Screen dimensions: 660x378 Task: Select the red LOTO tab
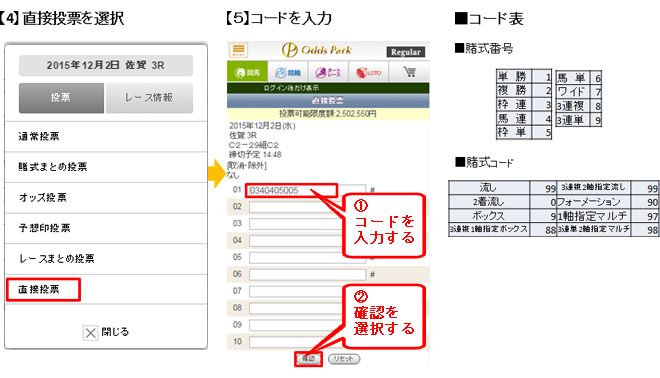tap(369, 72)
